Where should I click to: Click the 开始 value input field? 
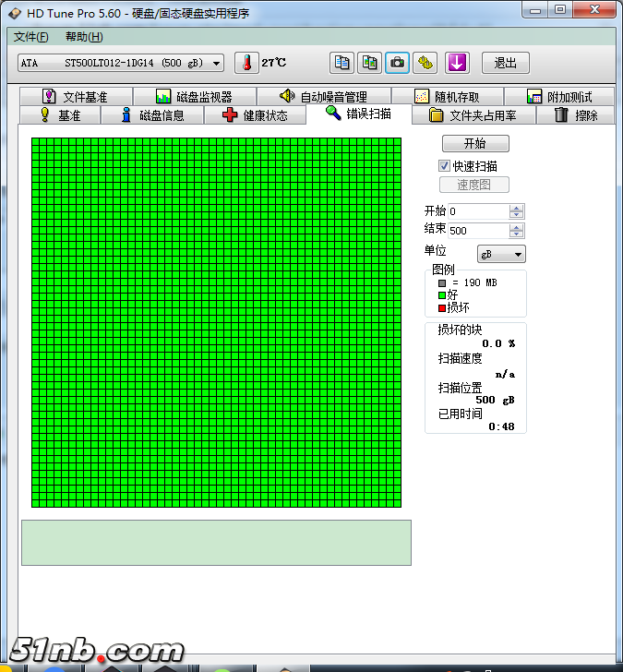pyautogui.click(x=478, y=211)
